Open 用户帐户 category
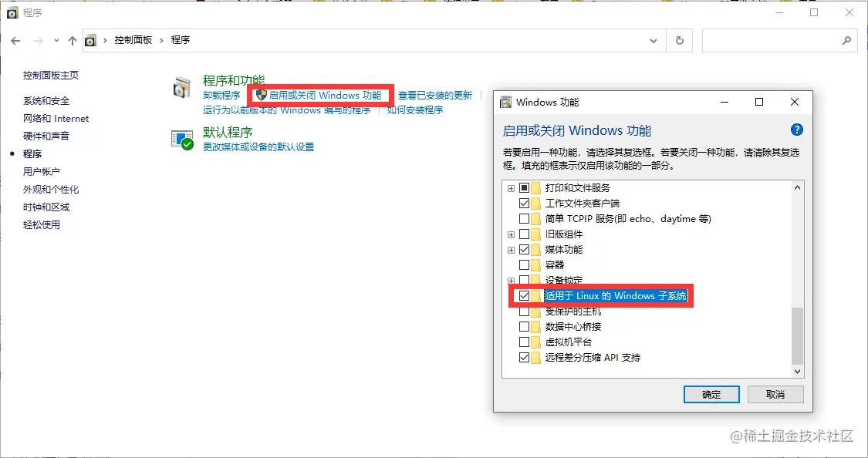 point(42,171)
